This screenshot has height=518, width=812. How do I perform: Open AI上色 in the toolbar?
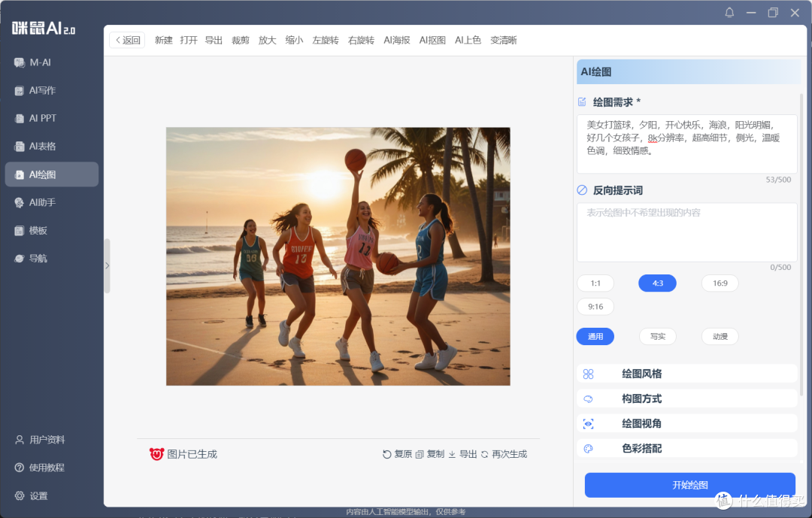point(468,41)
